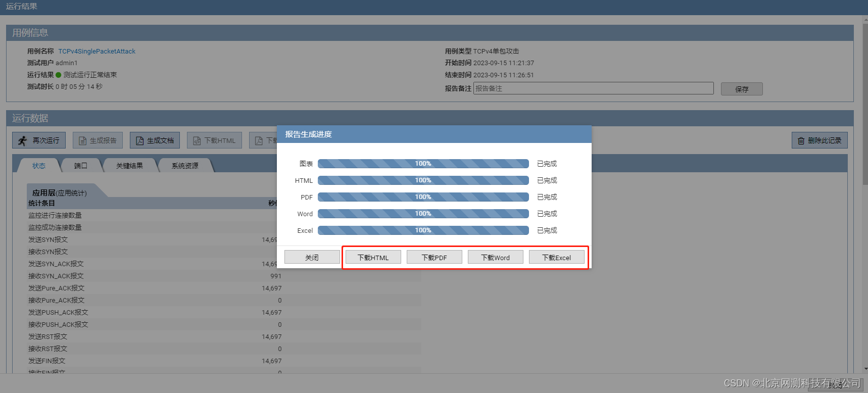Click the HTML progress bar
The image size is (868, 393).
click(x=423, y=180)
